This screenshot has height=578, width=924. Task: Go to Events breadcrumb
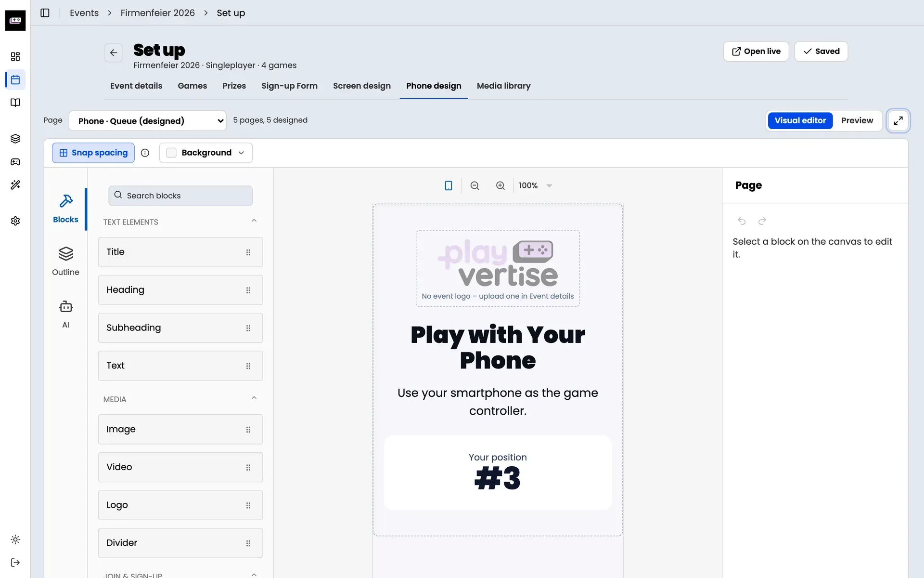pyautogui.click(x=84, y=13)
